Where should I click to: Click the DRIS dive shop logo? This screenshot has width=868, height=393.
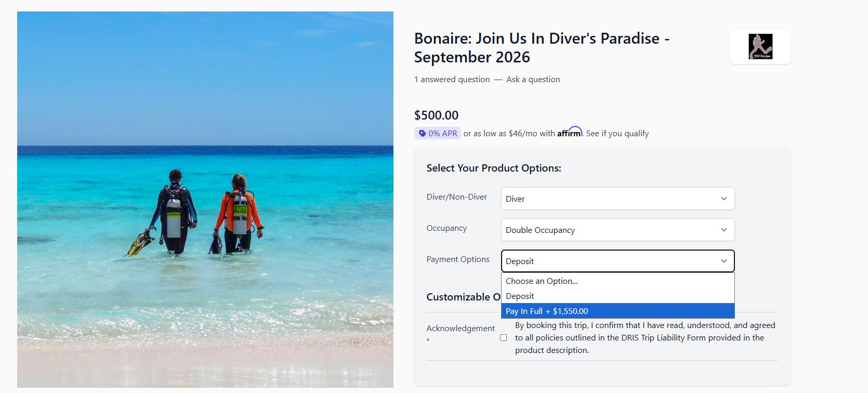(x=760, y=47)
